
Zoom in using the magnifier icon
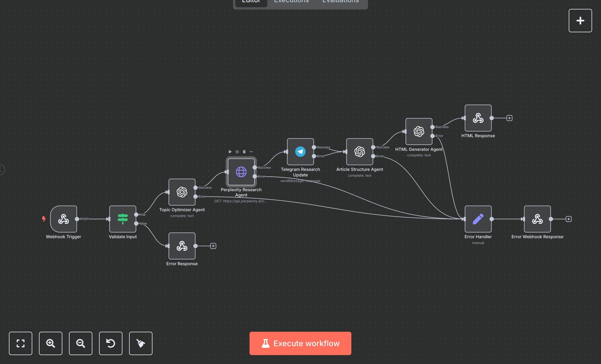click(x=51, y=343)
